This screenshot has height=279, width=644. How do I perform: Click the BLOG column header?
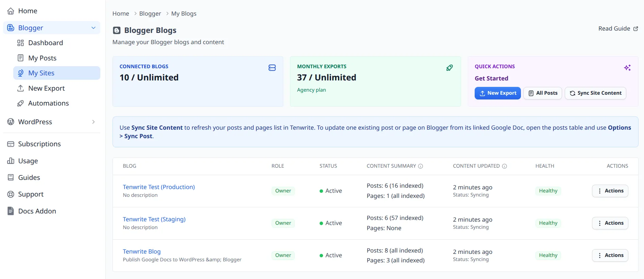pos(130,166)
